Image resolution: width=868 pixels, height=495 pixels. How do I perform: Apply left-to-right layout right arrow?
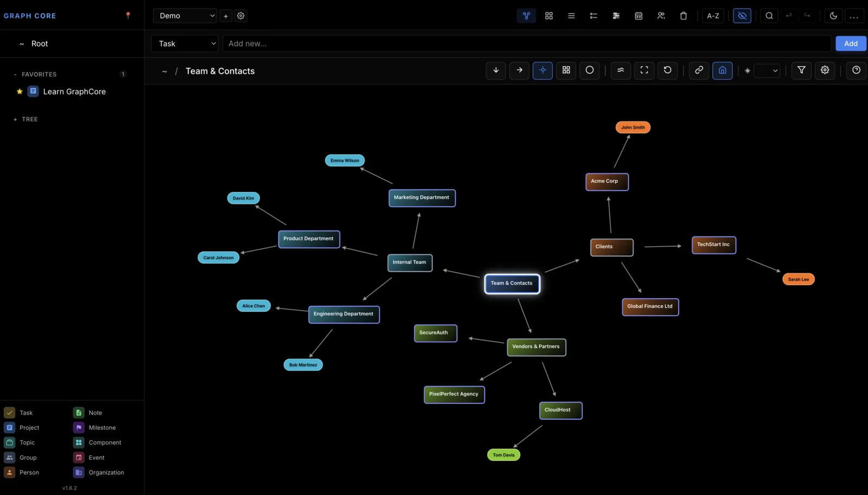[x=519, y=70]
